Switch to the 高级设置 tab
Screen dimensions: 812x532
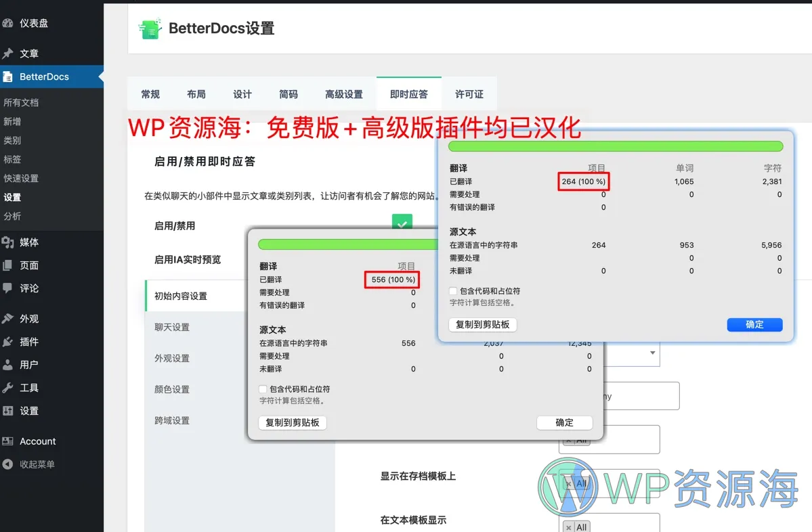pyautogui.click(x=344, y=94)
